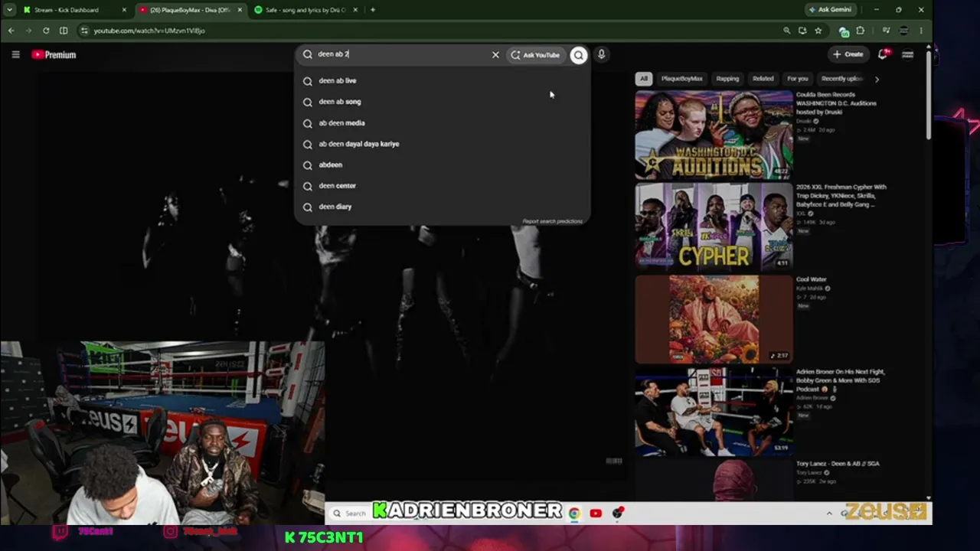
Task: Close the Spotify Safe song tab
Action: click(x=357, y=10)
